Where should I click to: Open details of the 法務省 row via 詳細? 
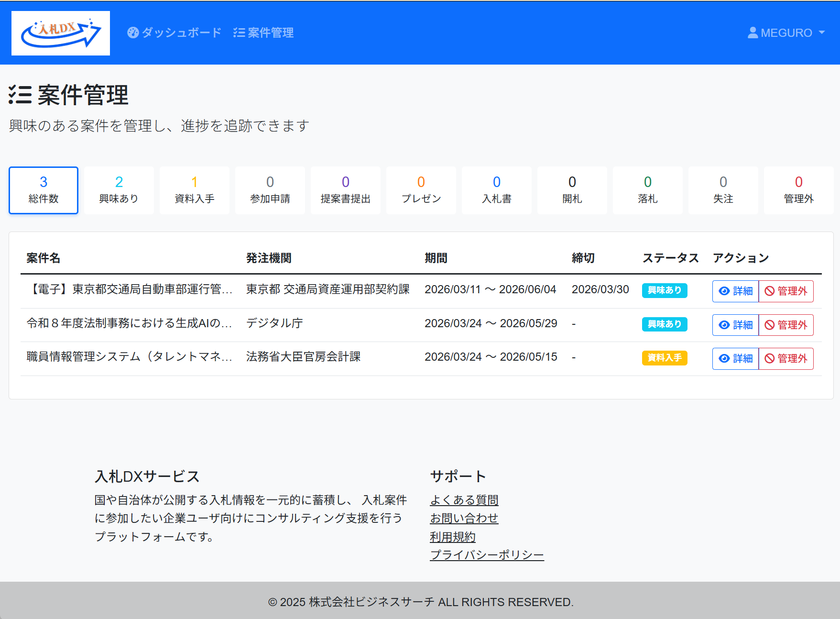click(735, 358)
